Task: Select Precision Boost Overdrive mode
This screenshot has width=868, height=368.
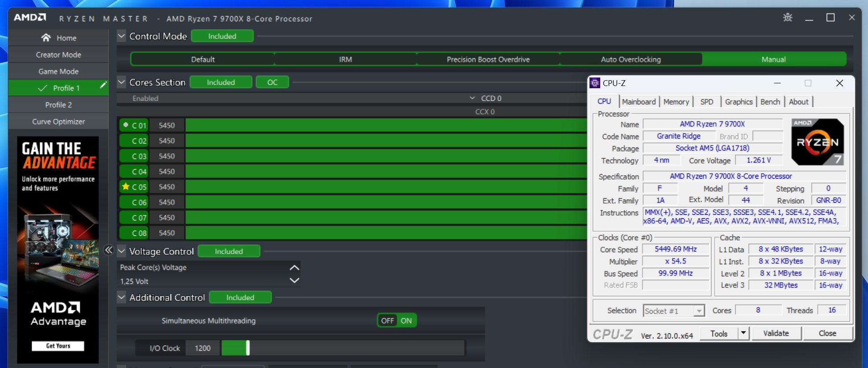Action: pyautogui.click(x=488, y=59)
